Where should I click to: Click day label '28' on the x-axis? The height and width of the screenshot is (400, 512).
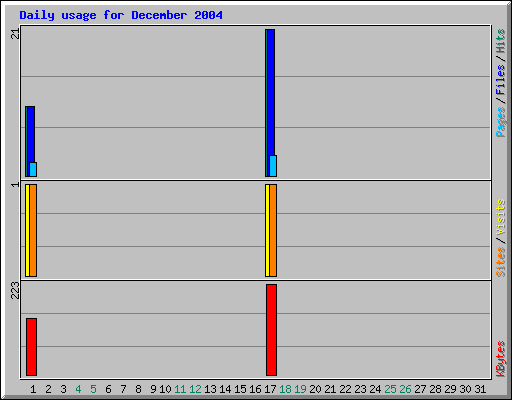435,389
